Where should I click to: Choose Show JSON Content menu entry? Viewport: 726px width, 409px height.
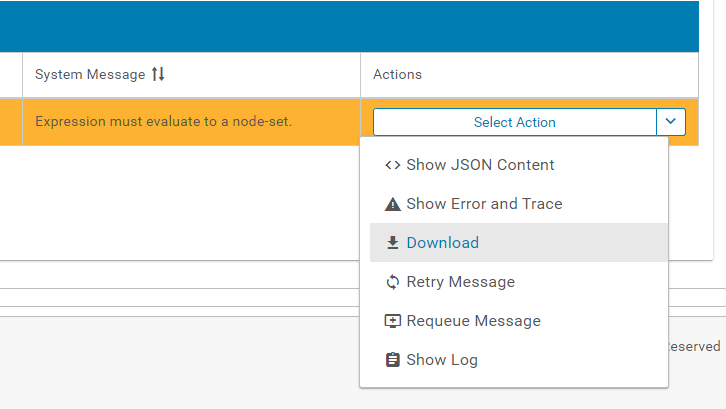click(519, 165)
